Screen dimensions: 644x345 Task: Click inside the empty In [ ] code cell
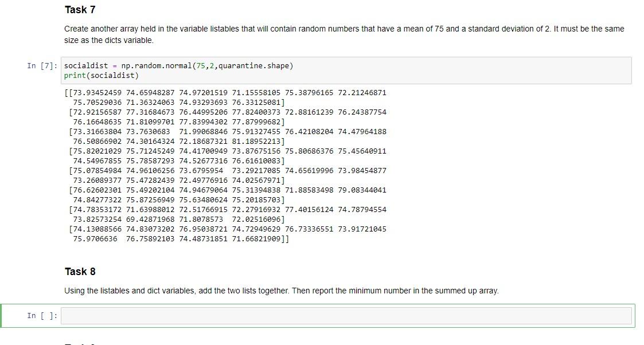pyautogui.click(x=344, y=315)
